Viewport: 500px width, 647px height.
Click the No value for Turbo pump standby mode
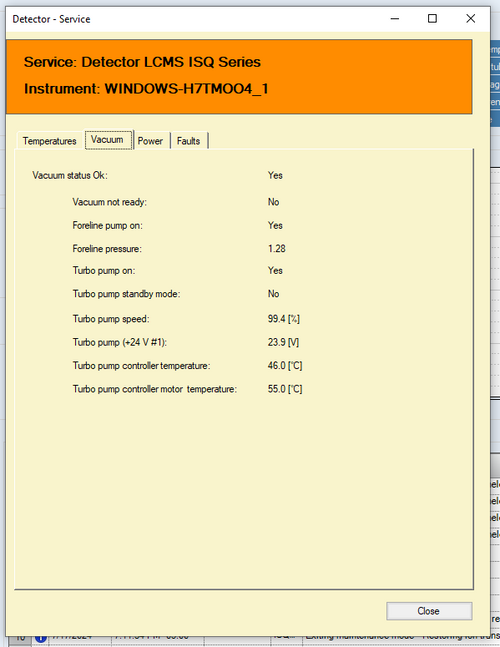point(274,294)
